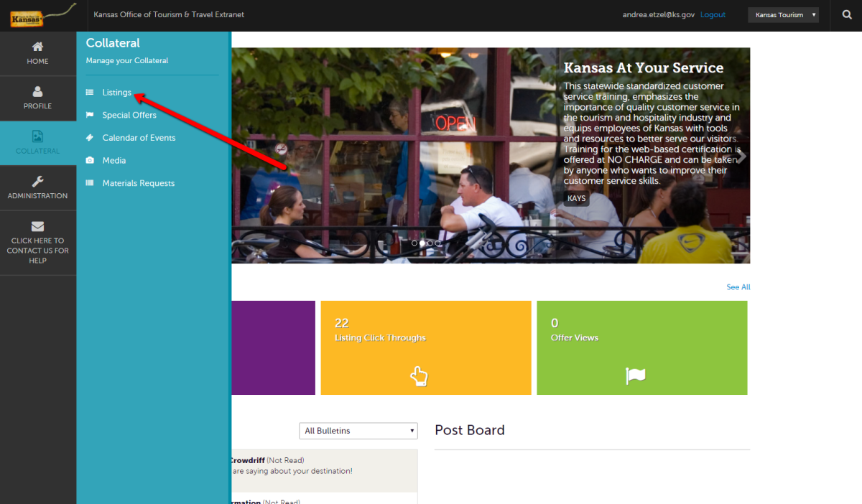Select the first carousel dot indicator
862x504 pixels.
click(414, 243)
